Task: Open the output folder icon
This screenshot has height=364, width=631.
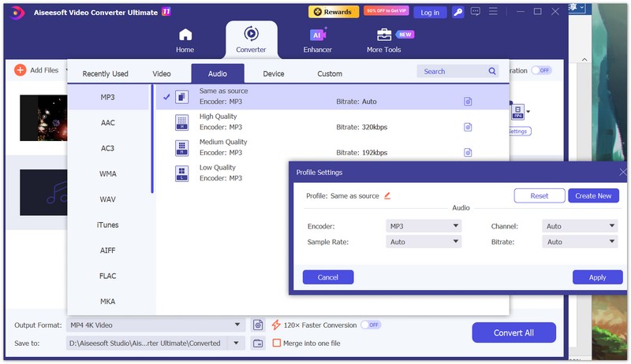Action: click(x=258, y=343)
